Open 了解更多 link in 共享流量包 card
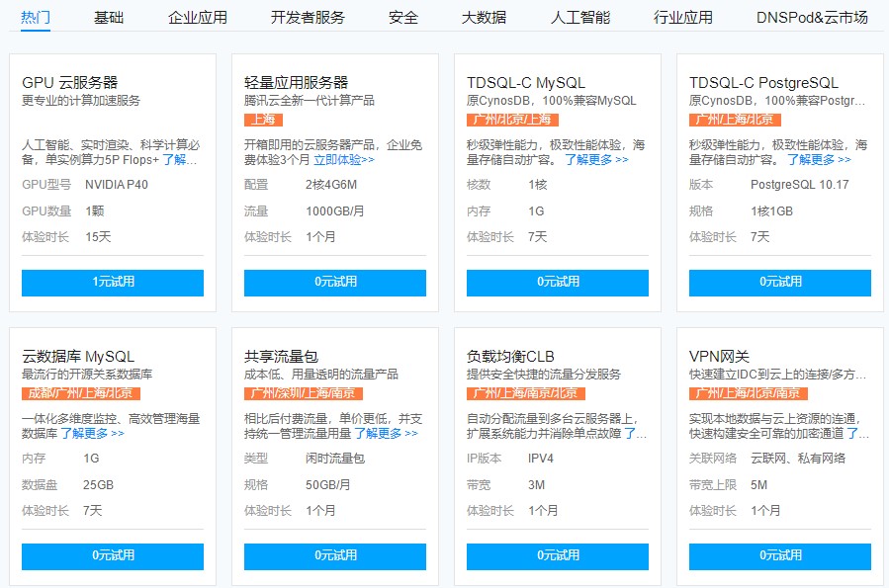The width and height of the screenshot is (889, 588). 386,434
